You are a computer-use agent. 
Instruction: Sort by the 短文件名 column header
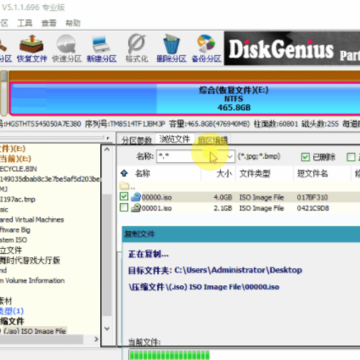point(313,173)
